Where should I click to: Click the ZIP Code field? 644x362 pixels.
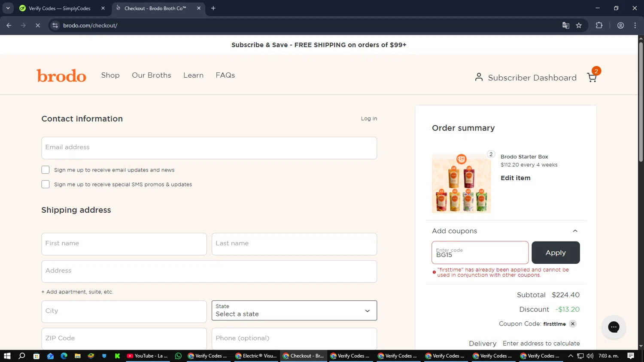(x=124, y=339)
